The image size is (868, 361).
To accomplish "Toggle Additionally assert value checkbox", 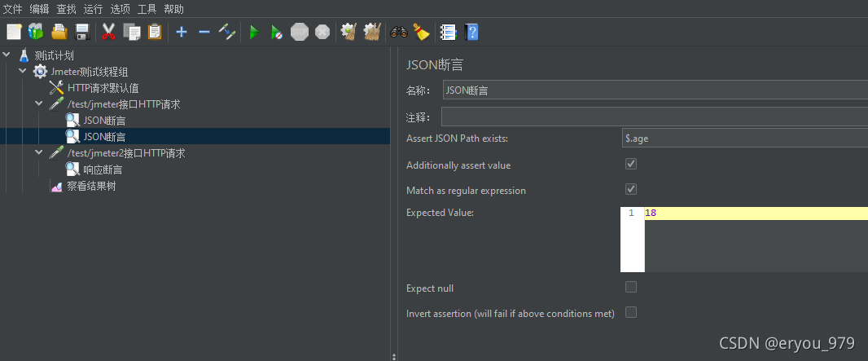I will (631, 164).
